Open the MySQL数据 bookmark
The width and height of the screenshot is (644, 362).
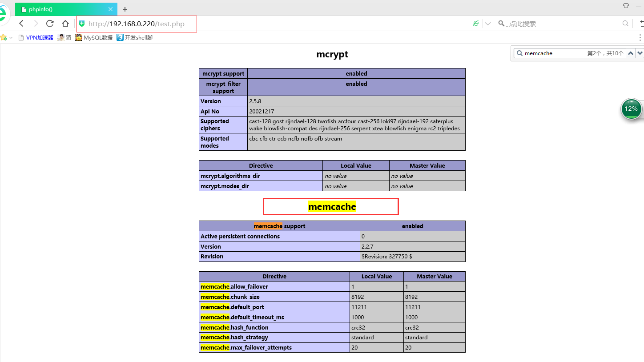coord(94,37)
